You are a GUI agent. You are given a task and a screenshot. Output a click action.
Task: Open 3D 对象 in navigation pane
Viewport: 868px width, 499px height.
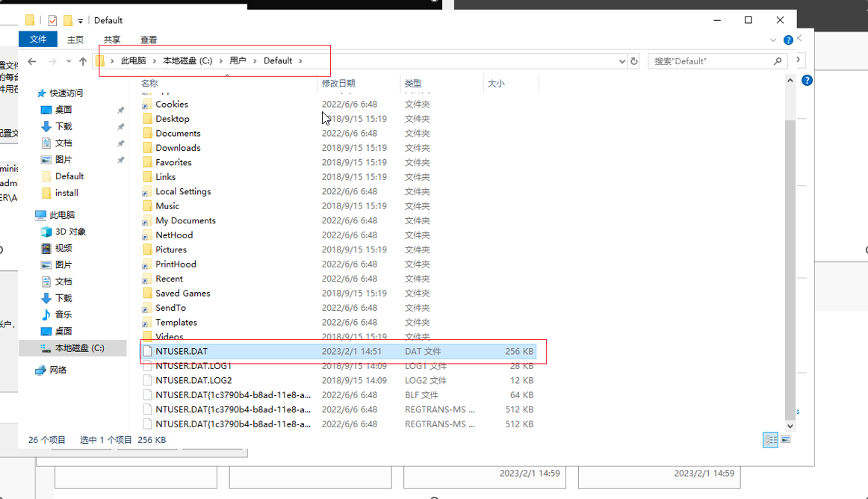click(x=70, y=232)
